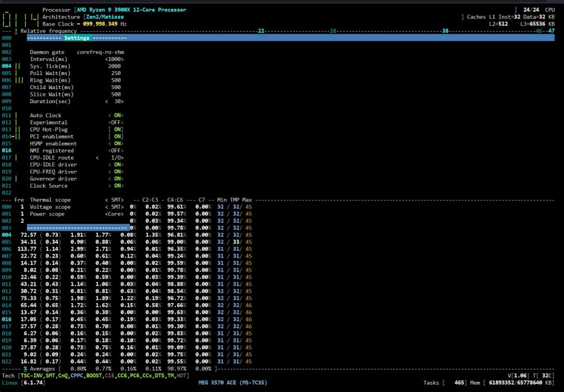564x392 pixels.
Task: Click the Averages row label
Action: click(42, 369)
